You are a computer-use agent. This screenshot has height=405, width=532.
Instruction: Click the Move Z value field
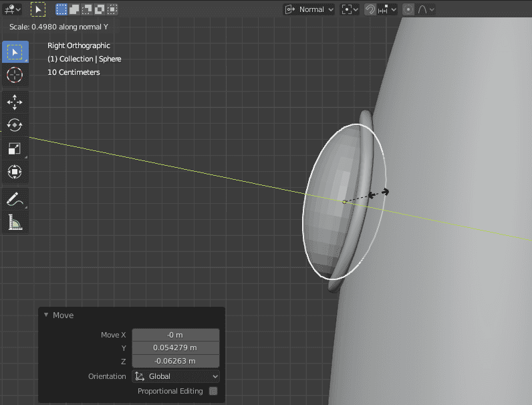[176, 361]
